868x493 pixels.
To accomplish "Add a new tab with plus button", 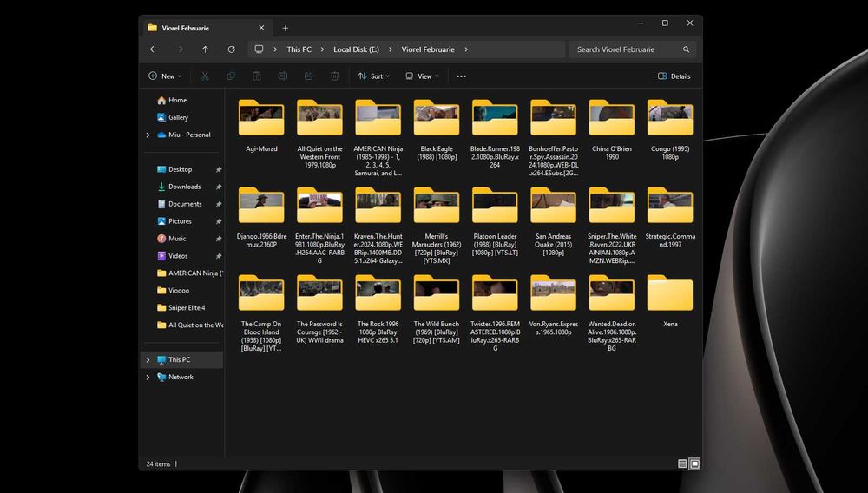I will click(285, 28).
